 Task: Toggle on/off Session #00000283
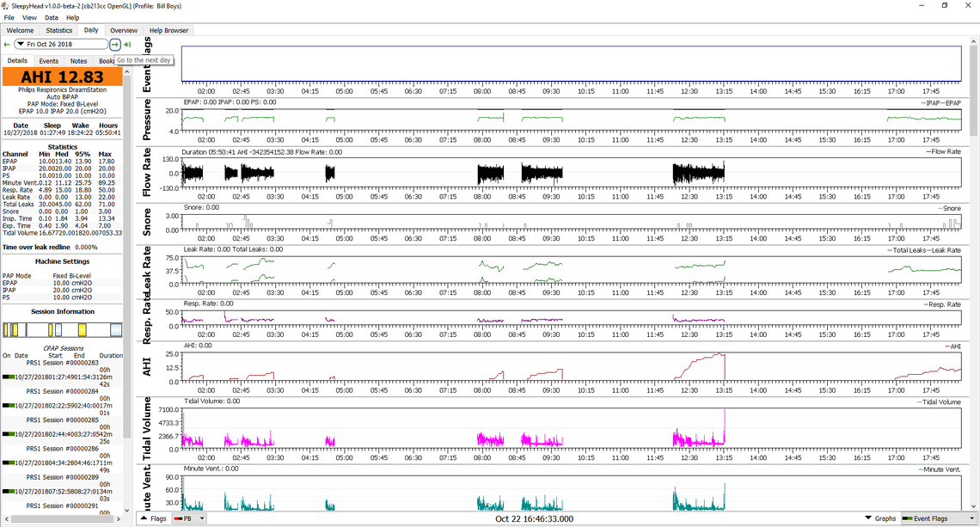point(8,377)
